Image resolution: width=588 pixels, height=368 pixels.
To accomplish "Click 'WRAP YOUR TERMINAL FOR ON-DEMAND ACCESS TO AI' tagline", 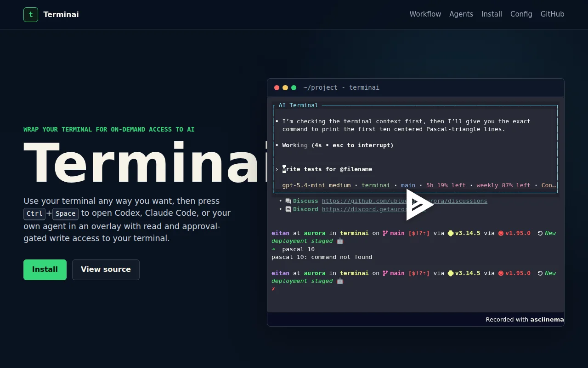I will 109,130.
